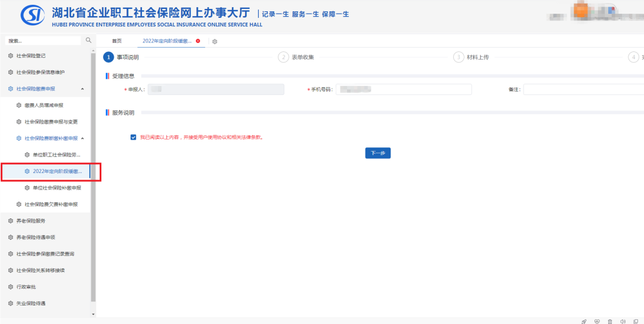Click the heart monitor icon in status bar
The image size is (644, 324).
tap(597, 321)
